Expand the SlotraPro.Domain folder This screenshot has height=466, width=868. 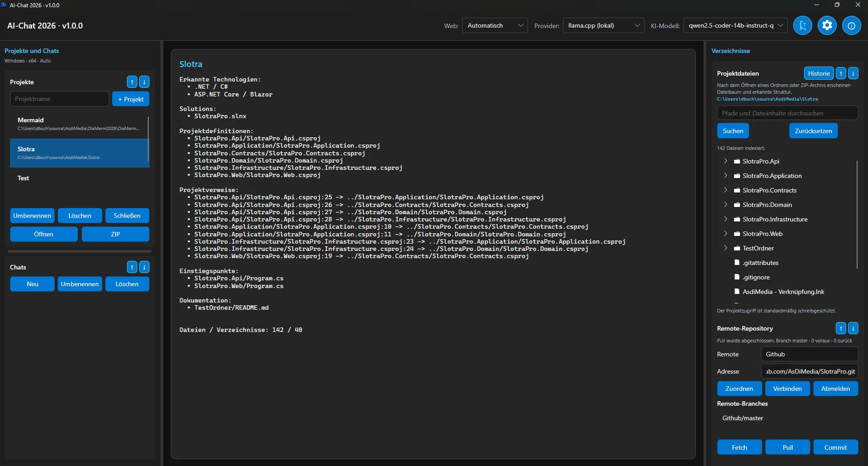coord(725,204)
